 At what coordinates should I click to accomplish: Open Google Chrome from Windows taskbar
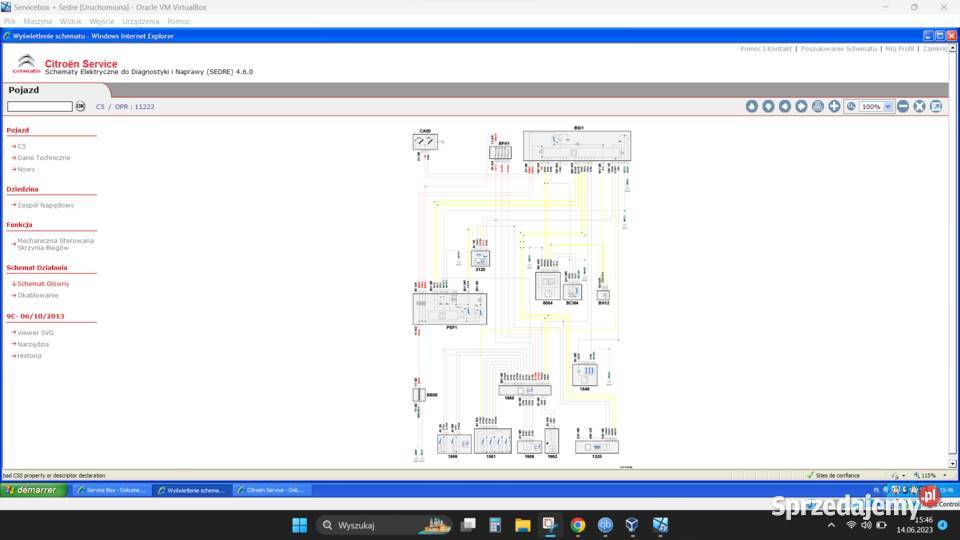tap(577, 525)
